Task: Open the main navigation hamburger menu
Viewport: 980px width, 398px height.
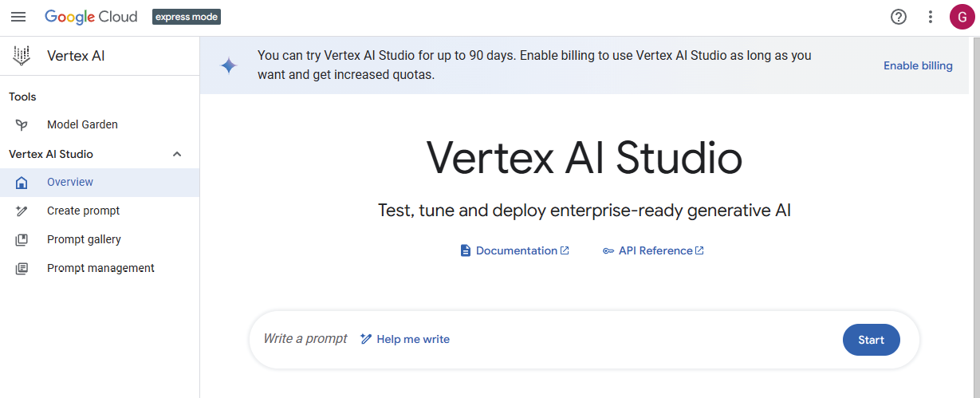Action: [x=18, y=17]
